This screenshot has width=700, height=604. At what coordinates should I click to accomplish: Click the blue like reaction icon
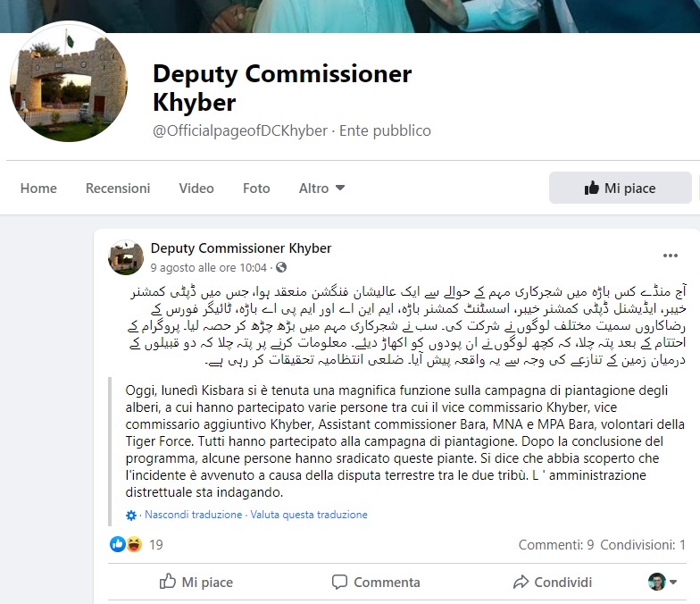tap(118, 544)
